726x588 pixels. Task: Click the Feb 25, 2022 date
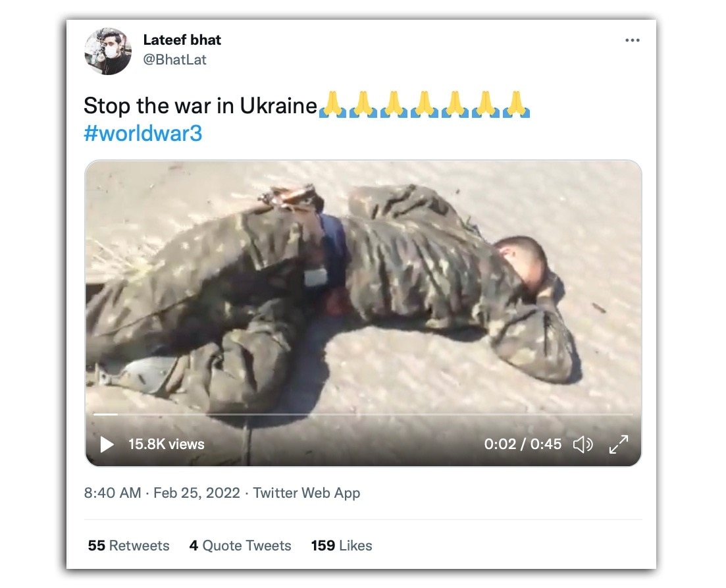(x=197, y=493)
